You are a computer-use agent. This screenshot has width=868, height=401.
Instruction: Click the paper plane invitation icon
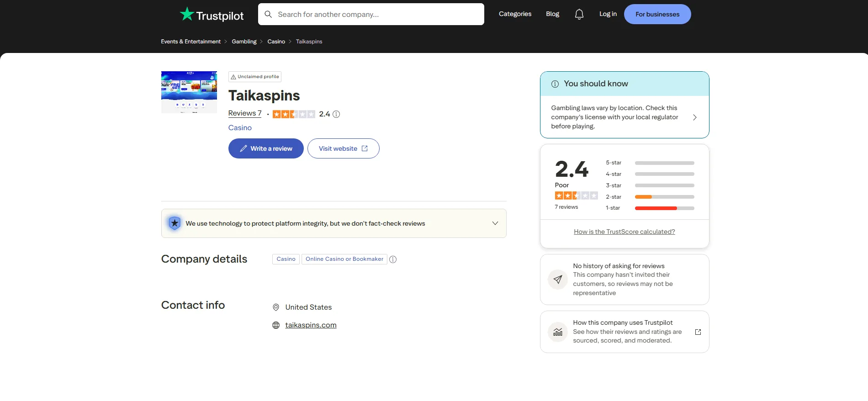pos(558,280)
